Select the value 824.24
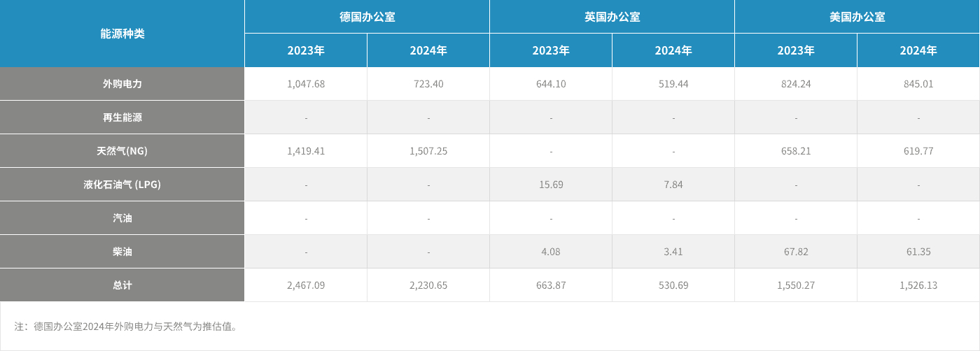 click(796, 84)
